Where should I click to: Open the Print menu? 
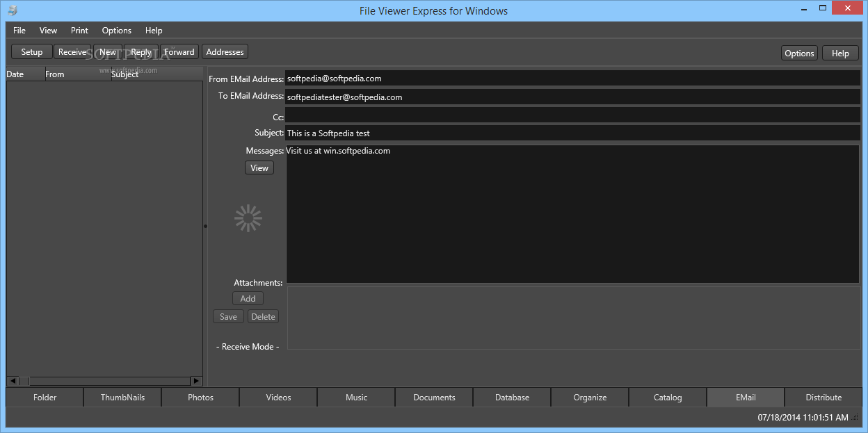pos(79,31)
